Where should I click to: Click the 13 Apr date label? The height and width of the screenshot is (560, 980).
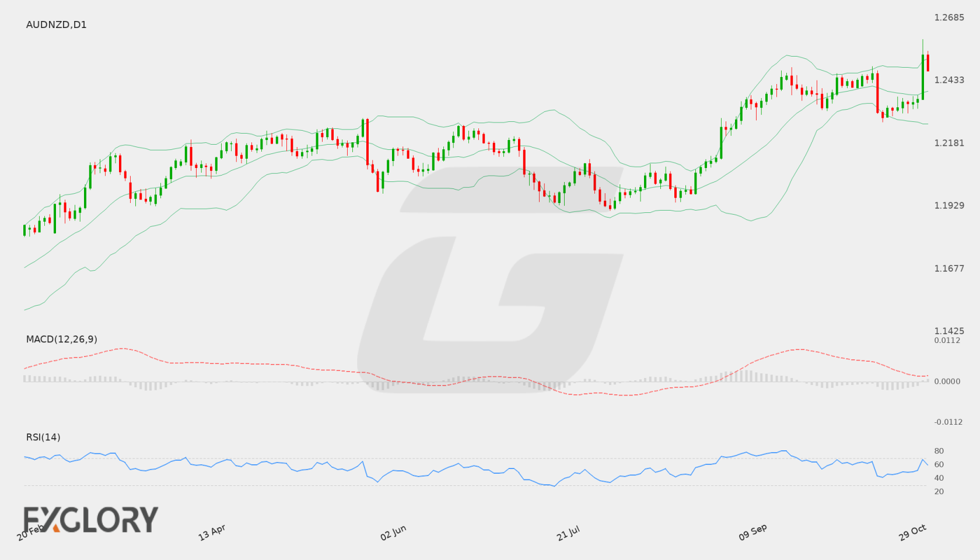click(212, 533)
